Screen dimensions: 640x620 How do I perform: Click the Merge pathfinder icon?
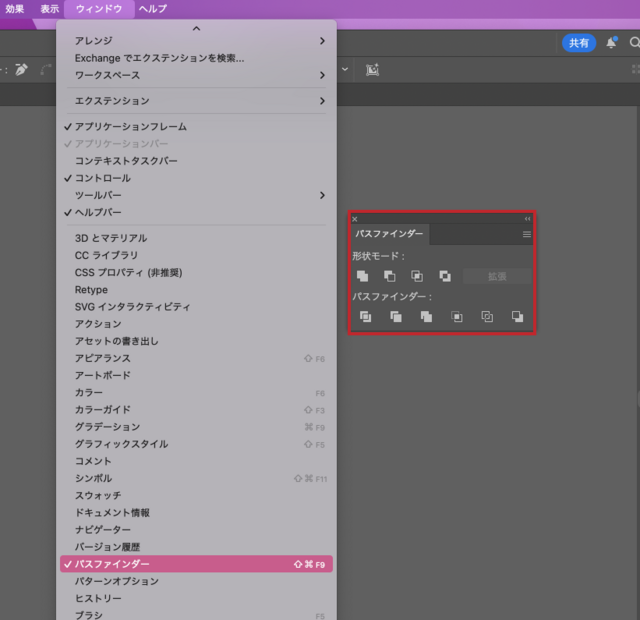426,317
